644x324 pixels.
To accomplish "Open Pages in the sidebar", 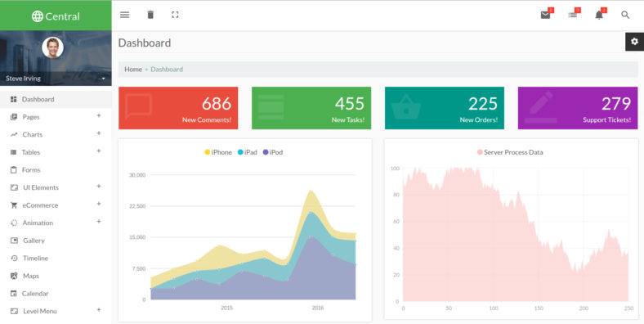I will pos(31,117).
